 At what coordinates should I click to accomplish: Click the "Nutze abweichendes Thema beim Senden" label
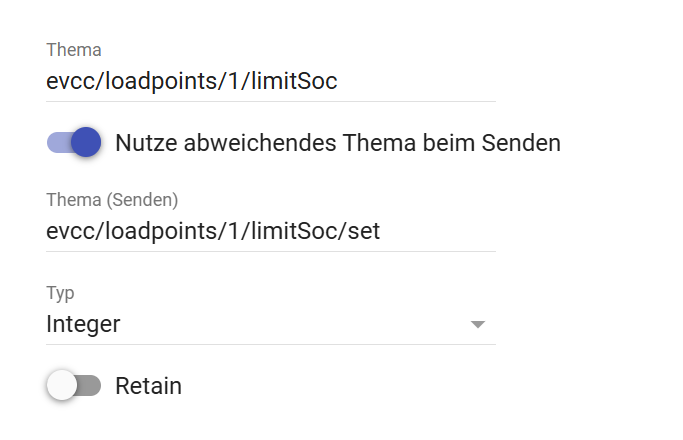click(337, 143)
